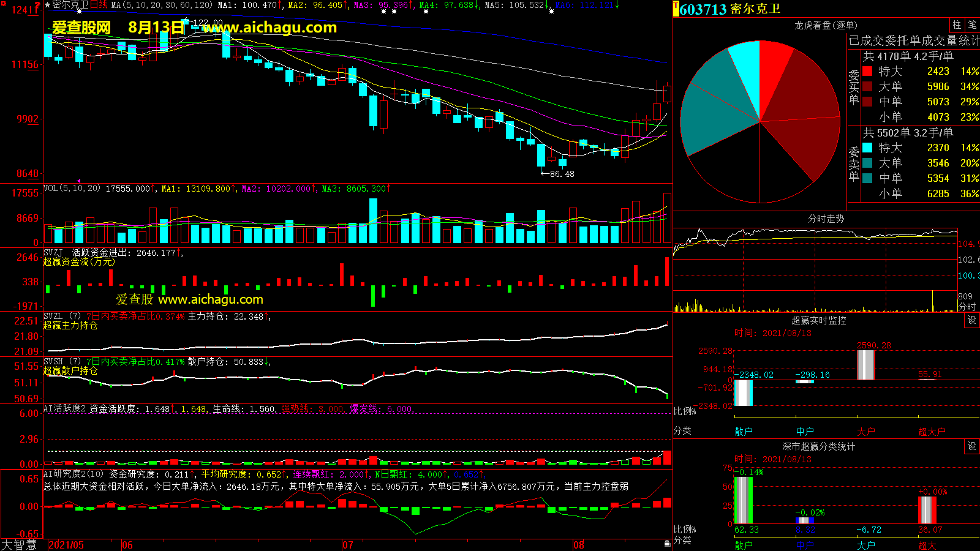Viewport: 980px width, 551px height.
Task: Switch pie chart to 柱 bar view
Action: pos(957,25)
